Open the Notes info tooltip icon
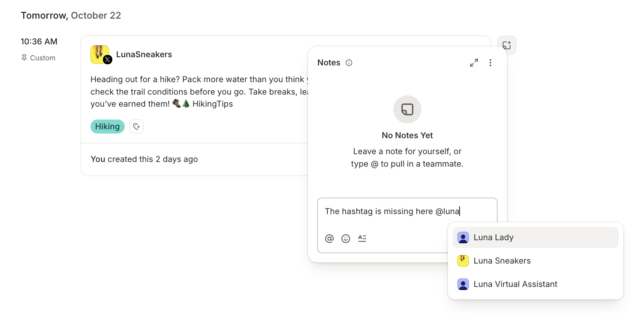 [x=349, y=63]
